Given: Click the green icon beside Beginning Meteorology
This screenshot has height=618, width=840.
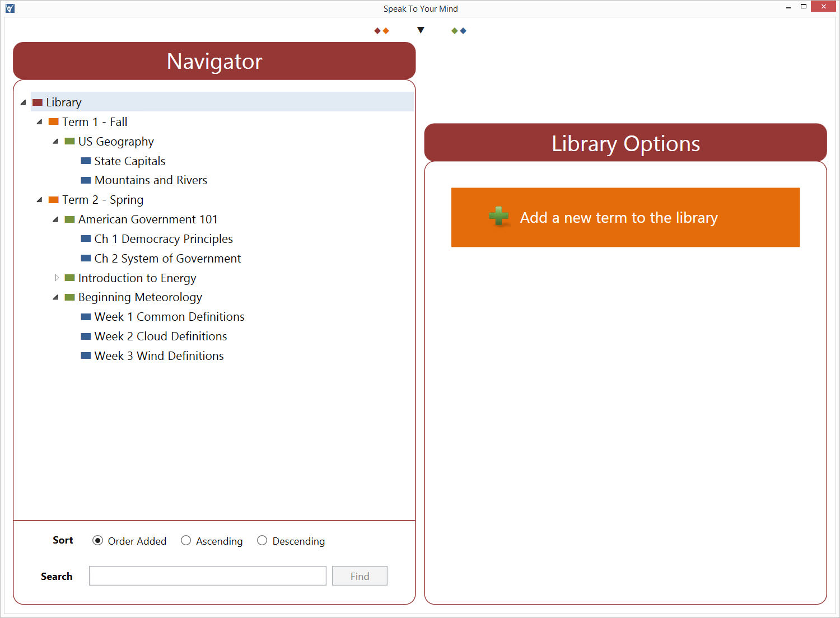Looking at the screenshot, I should (x=70, y=297).
